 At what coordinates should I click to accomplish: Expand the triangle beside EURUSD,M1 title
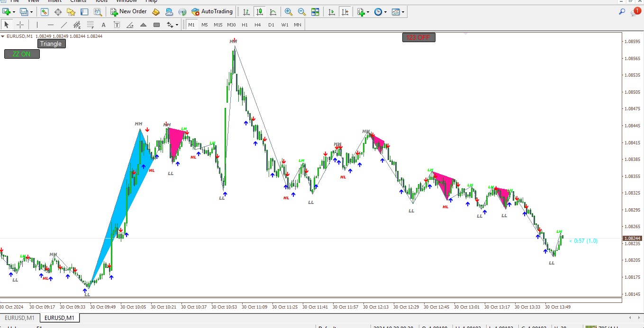click(3, 36)
